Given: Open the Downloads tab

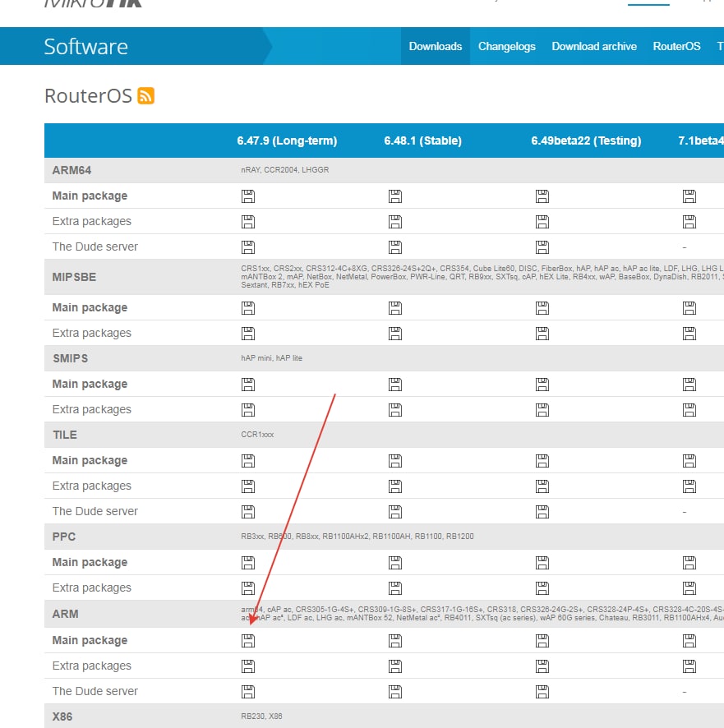Looking at the screenshot, I should (436, 47).
